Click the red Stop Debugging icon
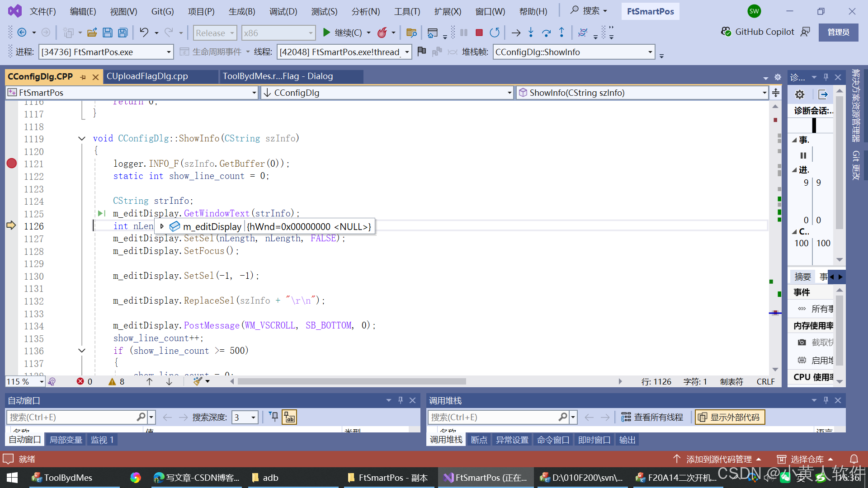This screenshot has width=868, height=488. (x=479, y=33)
